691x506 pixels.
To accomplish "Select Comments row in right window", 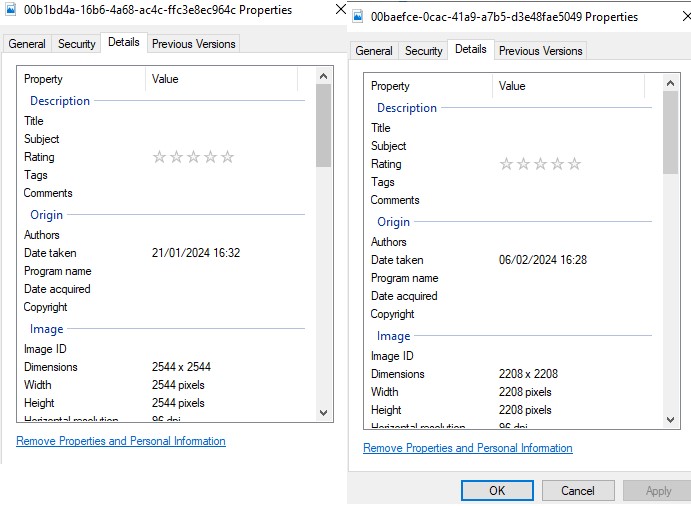I will click(x=511, y=200).
